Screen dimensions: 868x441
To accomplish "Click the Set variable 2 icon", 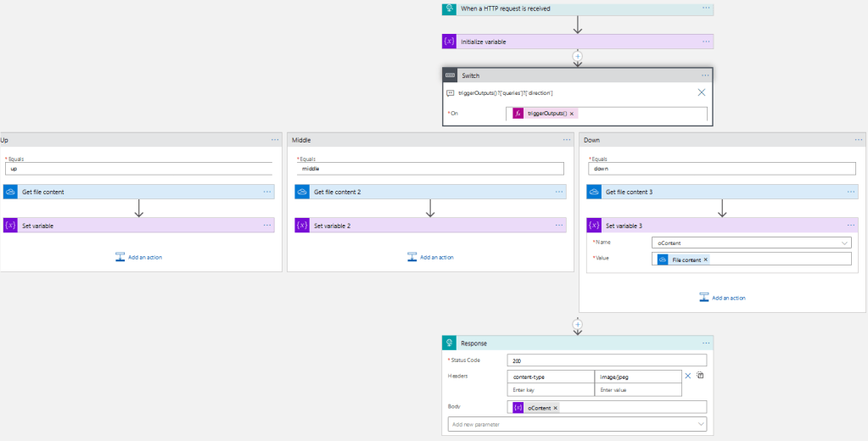I will [302, 226].
